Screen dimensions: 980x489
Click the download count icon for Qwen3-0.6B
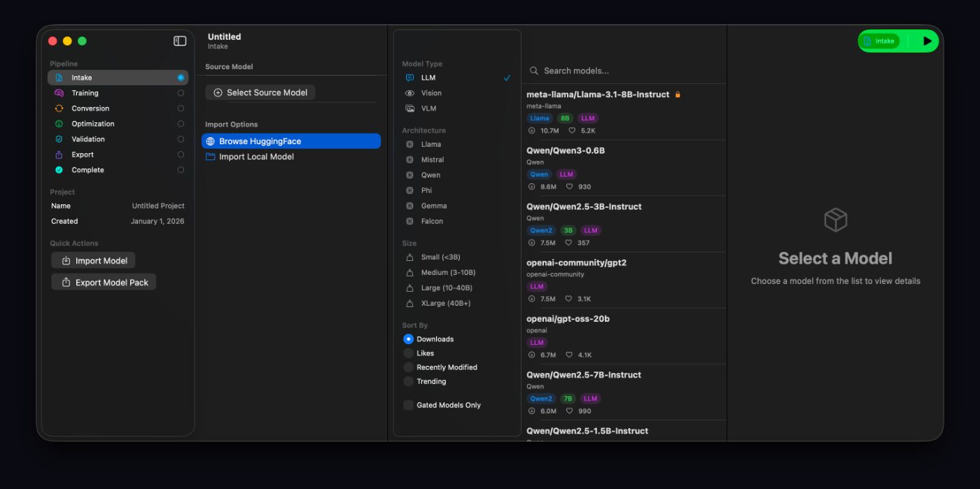(x=531, y=187)
